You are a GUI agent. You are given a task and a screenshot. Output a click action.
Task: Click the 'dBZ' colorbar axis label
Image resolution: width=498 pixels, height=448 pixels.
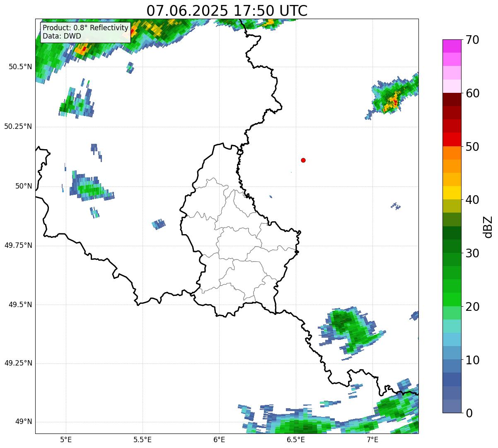tap(488, 226)
